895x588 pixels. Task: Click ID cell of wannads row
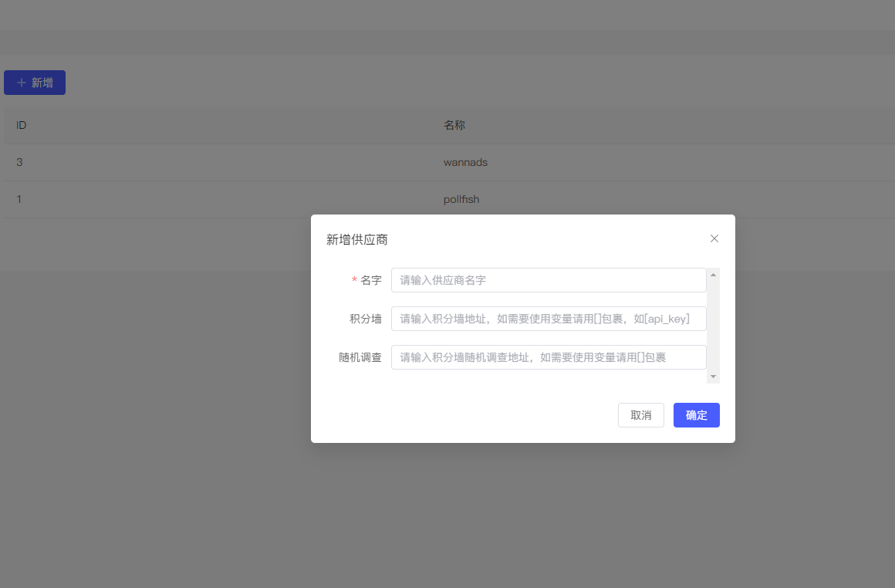[x=19, y=162]
